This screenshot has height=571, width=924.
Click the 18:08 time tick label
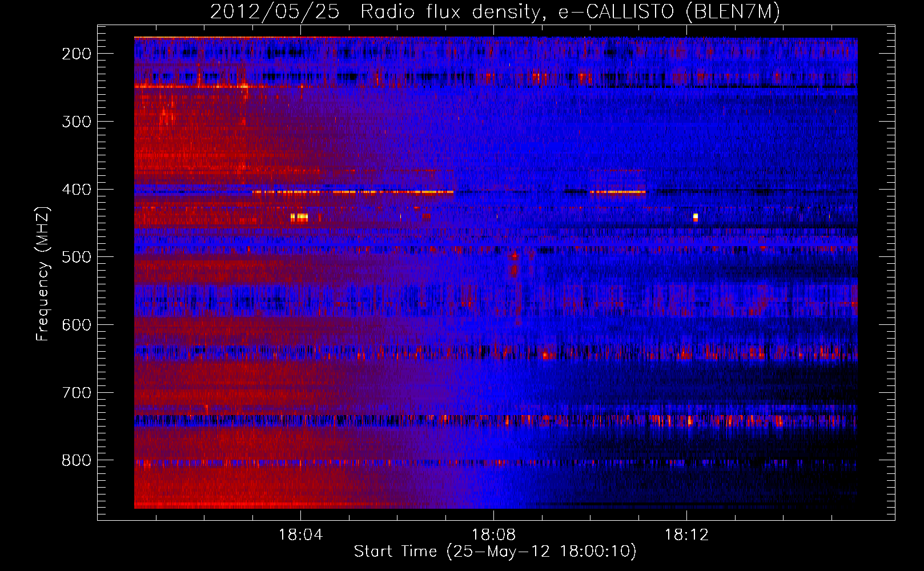coord(493,535)
